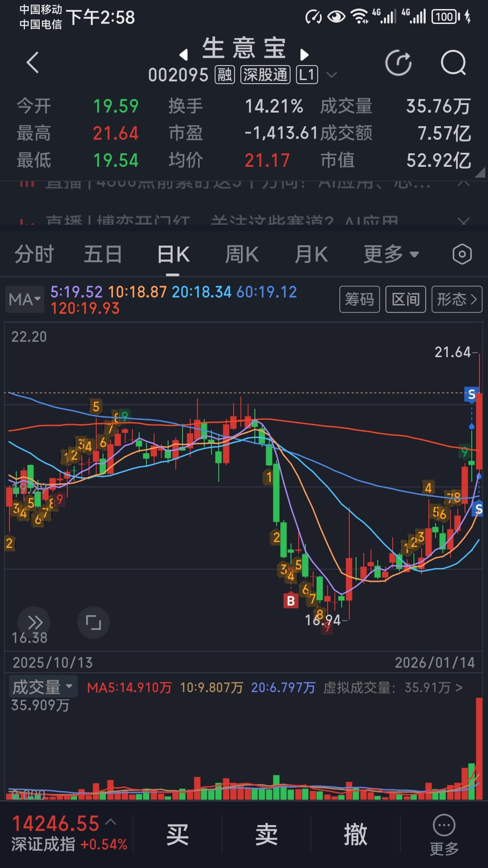Open the stock search icon
Screen dimensions: 488x868
pyautogui.click(x=453, y=62)
